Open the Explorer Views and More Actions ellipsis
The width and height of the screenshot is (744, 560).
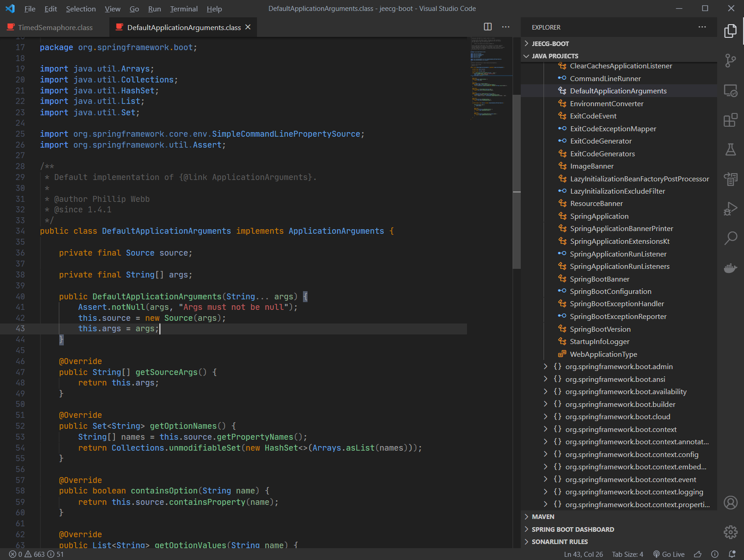pos(702,27)
